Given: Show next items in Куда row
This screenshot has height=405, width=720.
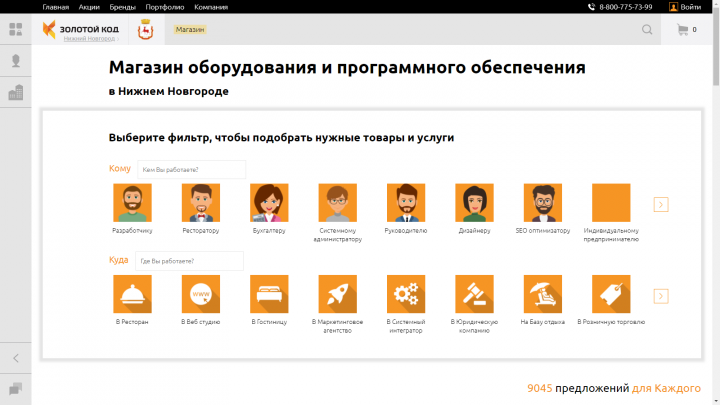Looking at the screenshot, I should tap(661, 296).
